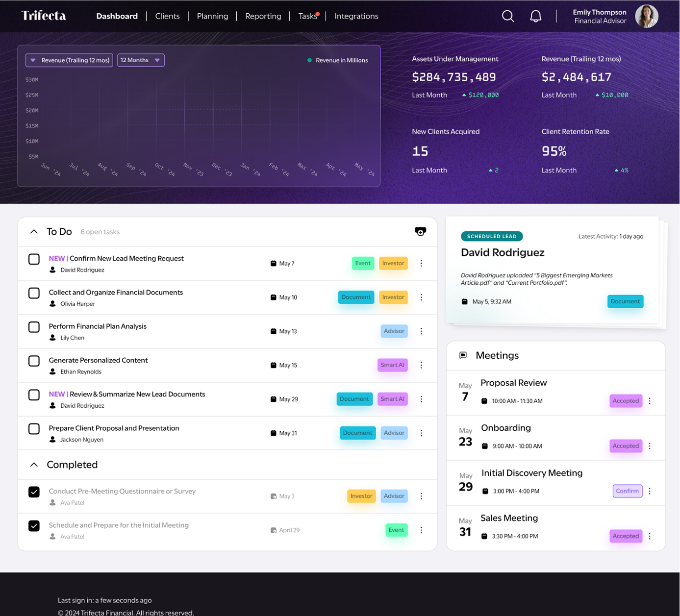
Task: Open options menu for Proposal Review meeting
Action: click(x=650, y=401)
